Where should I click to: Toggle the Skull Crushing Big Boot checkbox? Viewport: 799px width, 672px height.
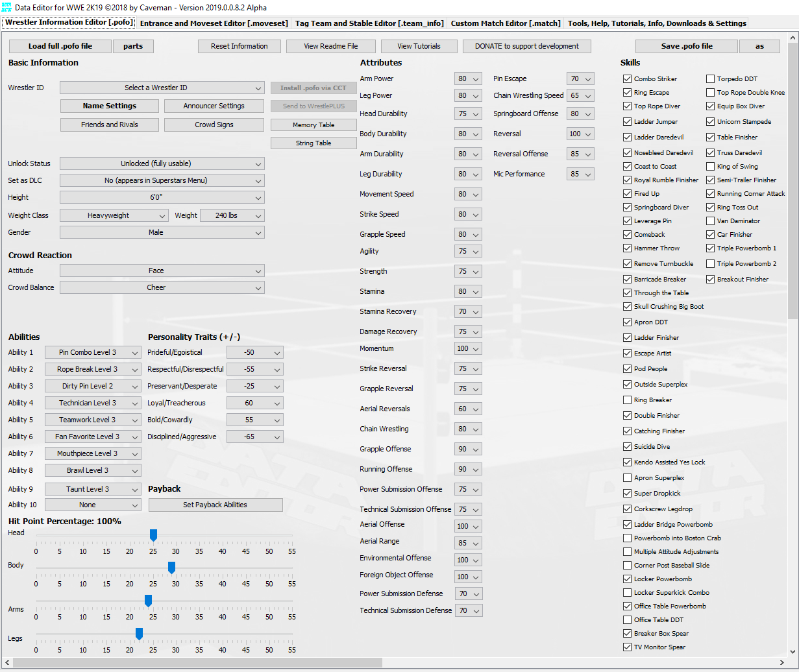(x=627, y=307)
